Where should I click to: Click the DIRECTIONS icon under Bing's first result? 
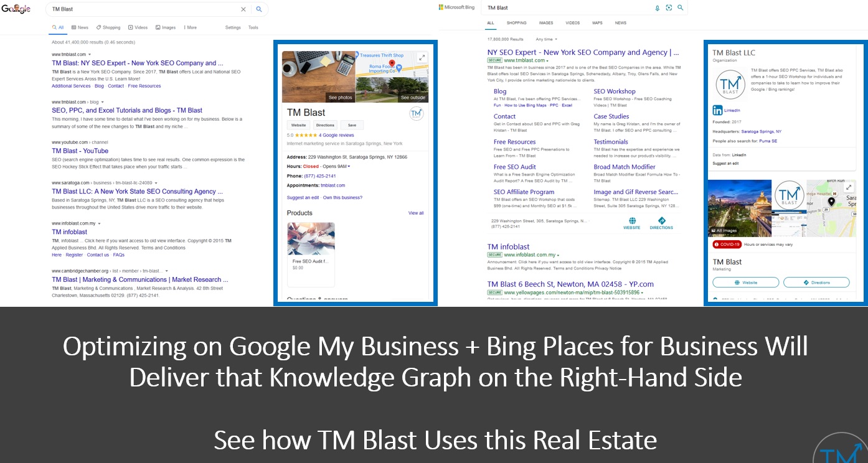tap(661, 221)
